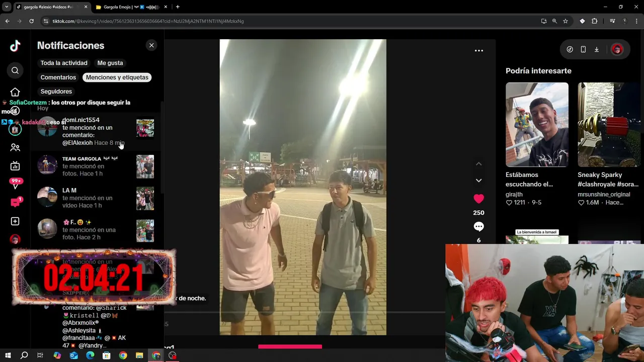Viewport: 644px width, 362px height.
Task: Open the activity inbox icon with badge 1
Action: coord(15,203)
